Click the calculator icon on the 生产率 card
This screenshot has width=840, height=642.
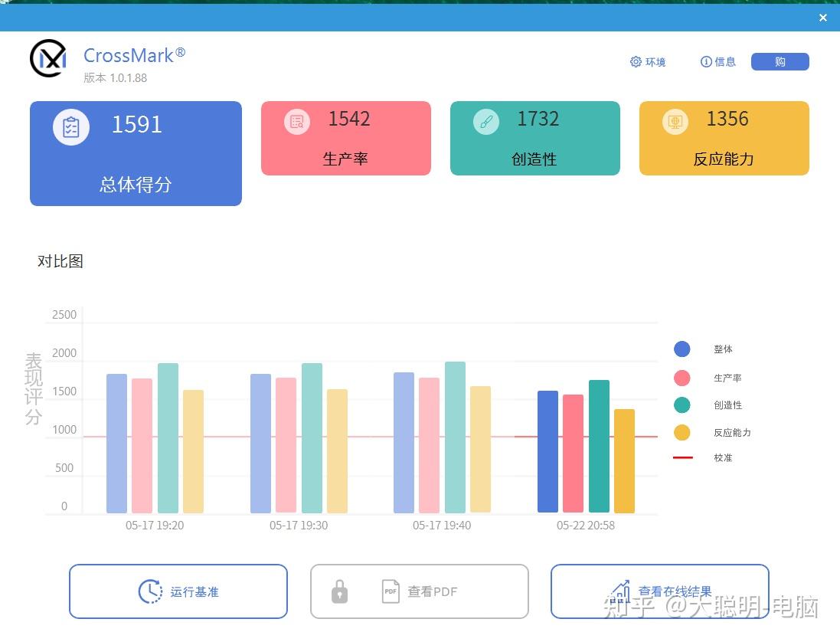tap(296, 121)
